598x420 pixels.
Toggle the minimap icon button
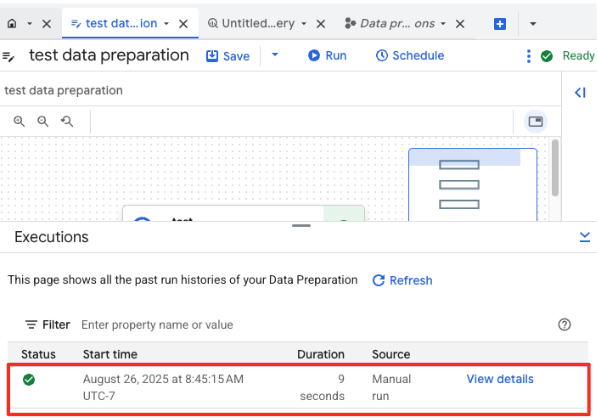[535, 122]
